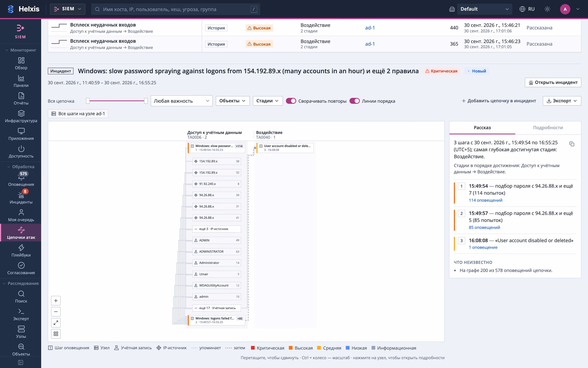Zoom in the graph with plus button
This screenshot has width=588, height=368.
click(x=56, y=301)
